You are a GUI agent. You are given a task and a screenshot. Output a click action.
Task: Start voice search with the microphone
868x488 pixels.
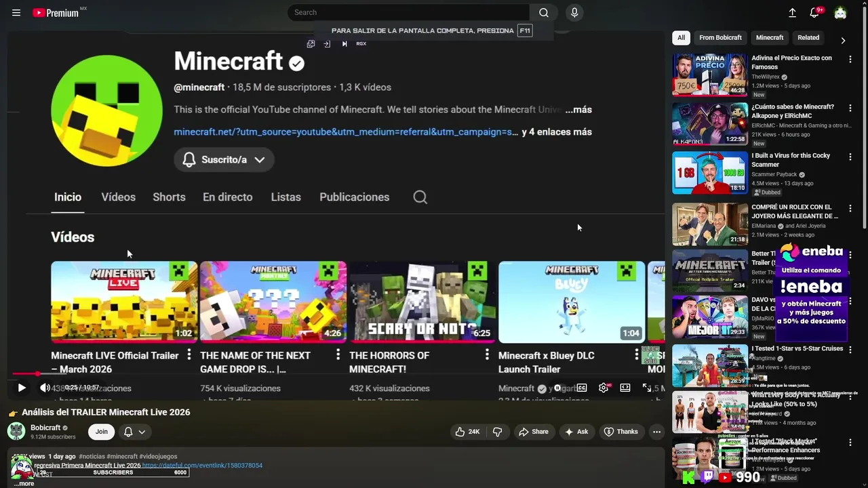(x=574, y=12)
